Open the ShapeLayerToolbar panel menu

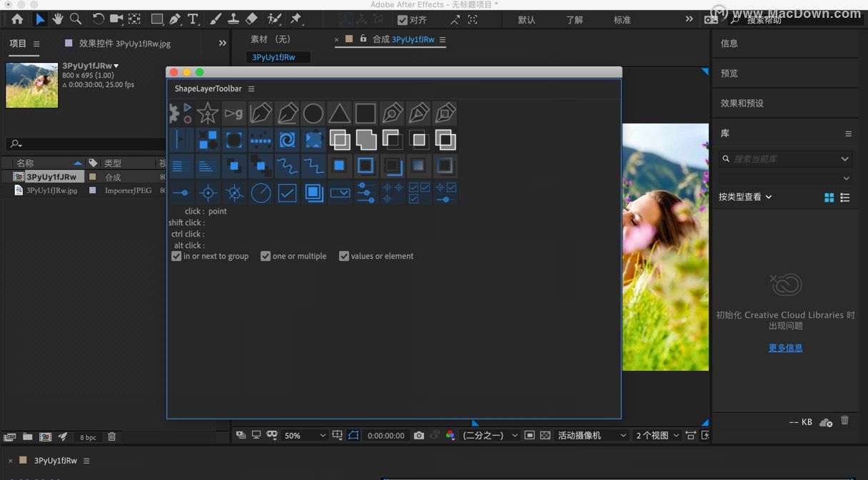click(x=251, y=89)
